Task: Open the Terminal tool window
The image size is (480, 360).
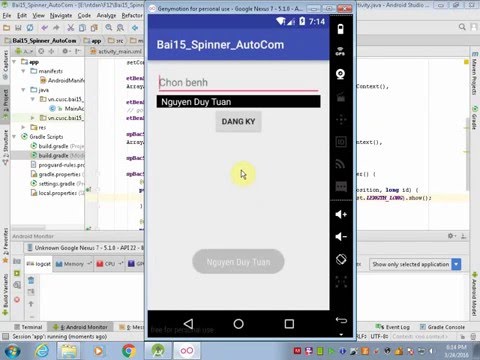Action: [x=29, y=327]
